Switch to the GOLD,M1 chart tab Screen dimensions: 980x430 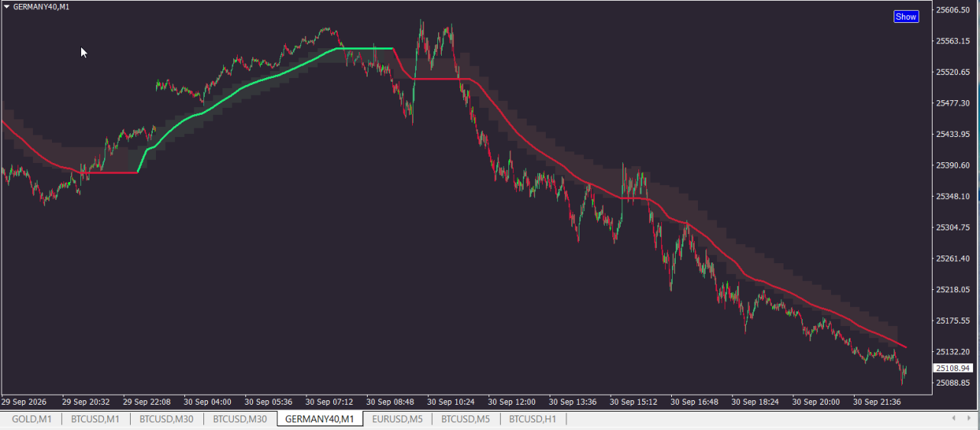click(31, 419)
